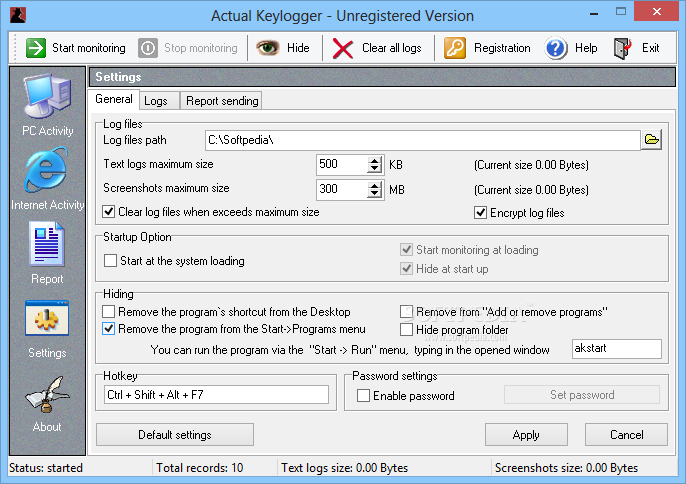Enable Remove the program's shortcut from Desktop

(108, 312)
